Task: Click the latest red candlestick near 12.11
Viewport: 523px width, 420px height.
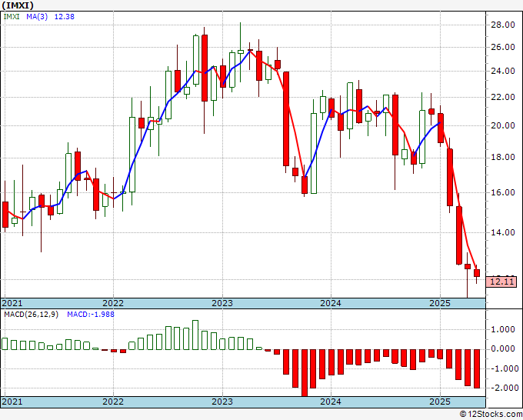Action: [x=477, y=273]
